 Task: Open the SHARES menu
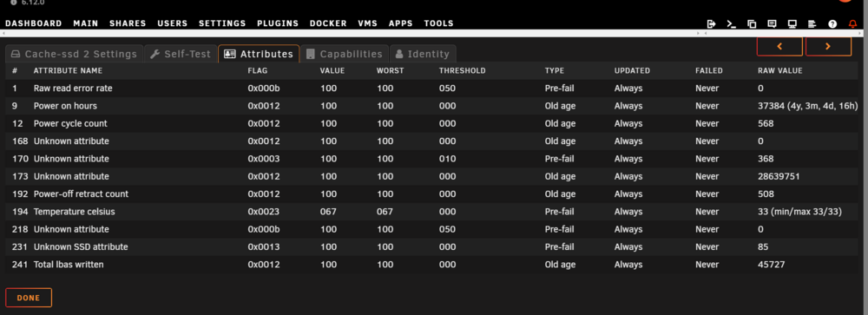128,23
